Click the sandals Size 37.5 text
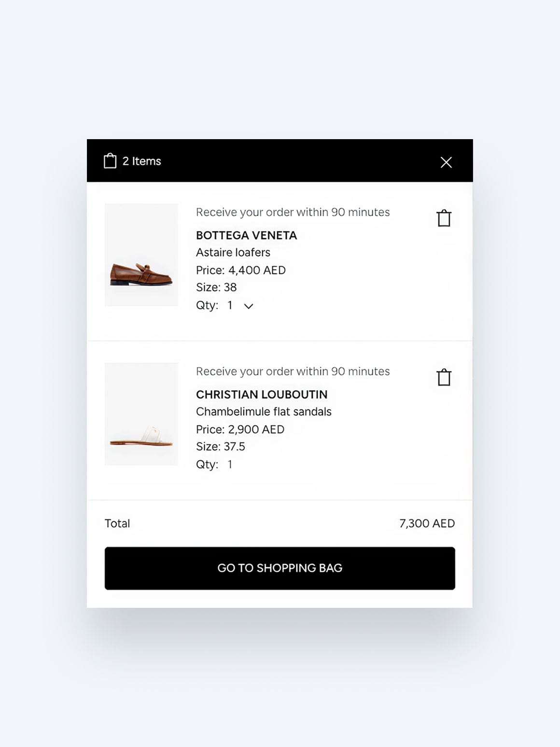Viewport: 560px width, 747px height. [220, 446]
